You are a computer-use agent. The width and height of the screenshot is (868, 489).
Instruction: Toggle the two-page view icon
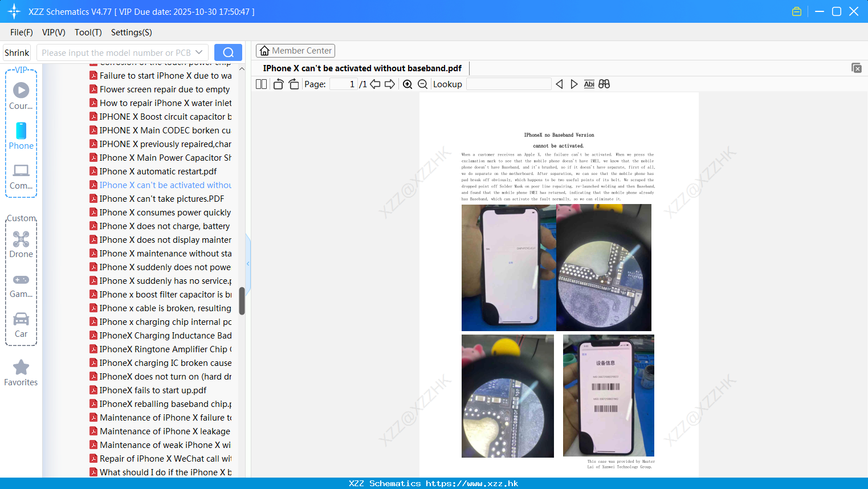(262, 84)
